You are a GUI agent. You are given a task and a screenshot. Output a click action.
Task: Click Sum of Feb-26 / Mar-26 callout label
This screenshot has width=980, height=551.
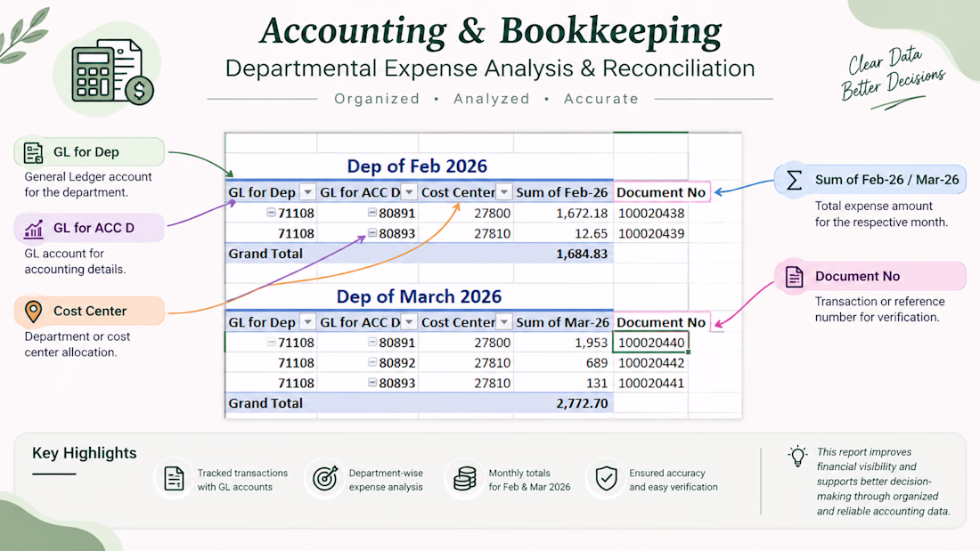coord(886,180)
